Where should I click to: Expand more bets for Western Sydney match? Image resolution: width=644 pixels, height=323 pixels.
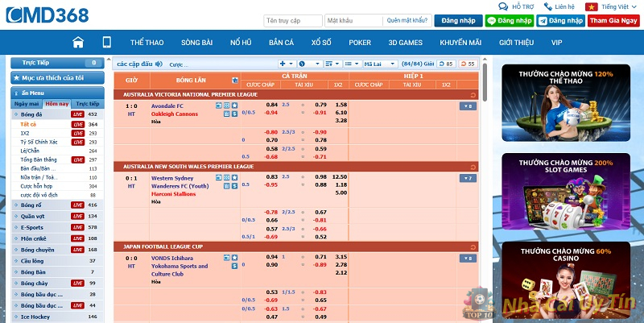pyautogui.click(x=467, y=178)
